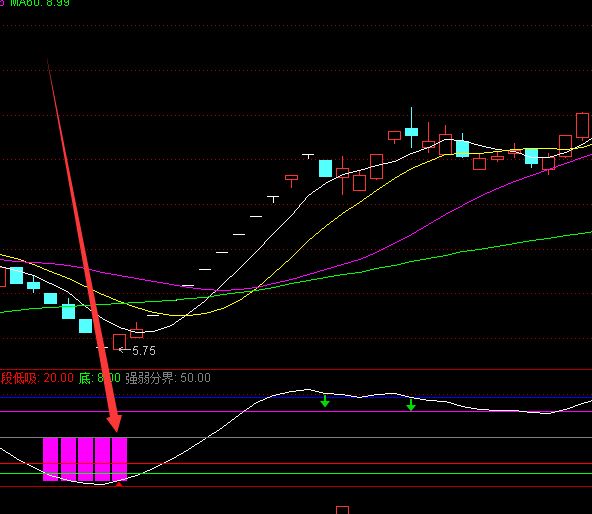Select the last magenta signal bar
592x514 pixels.
120,459
